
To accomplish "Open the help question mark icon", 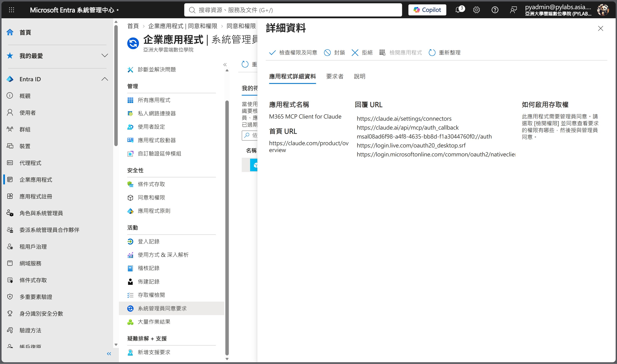I will (x=495, y=10).
